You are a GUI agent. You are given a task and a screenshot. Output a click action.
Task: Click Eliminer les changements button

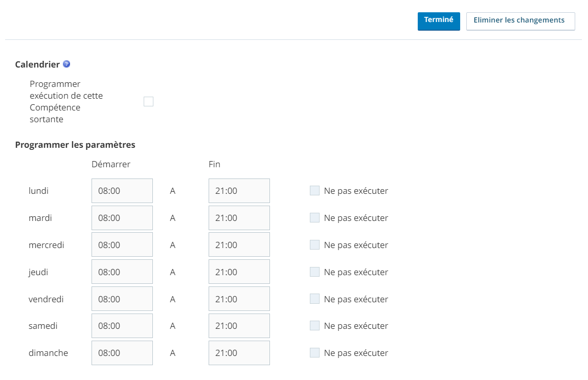(520, 21)
